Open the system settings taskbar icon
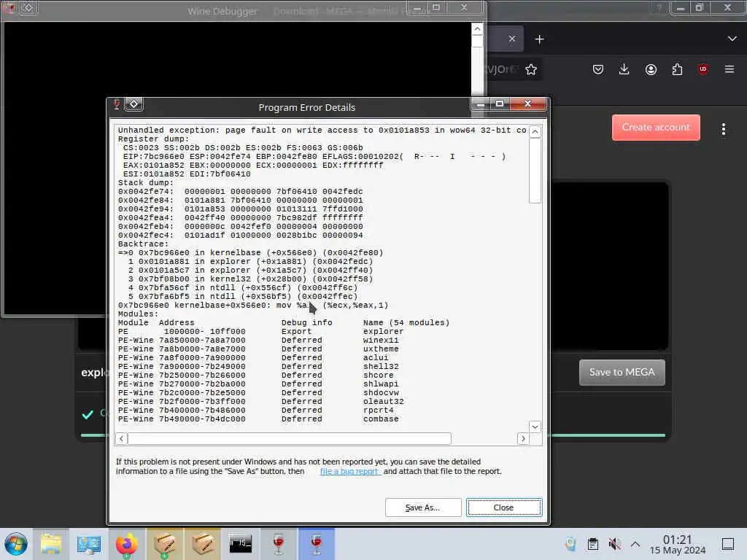 88,544
